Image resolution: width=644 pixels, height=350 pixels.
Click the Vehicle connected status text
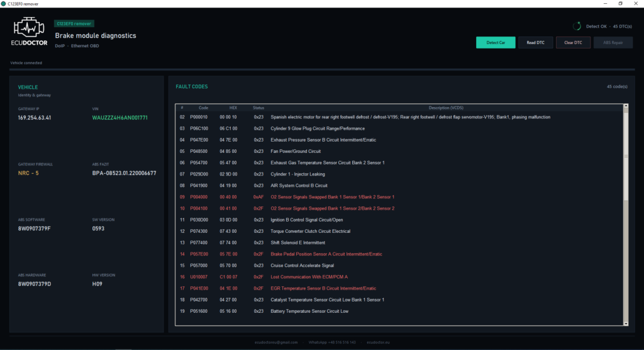26,63
